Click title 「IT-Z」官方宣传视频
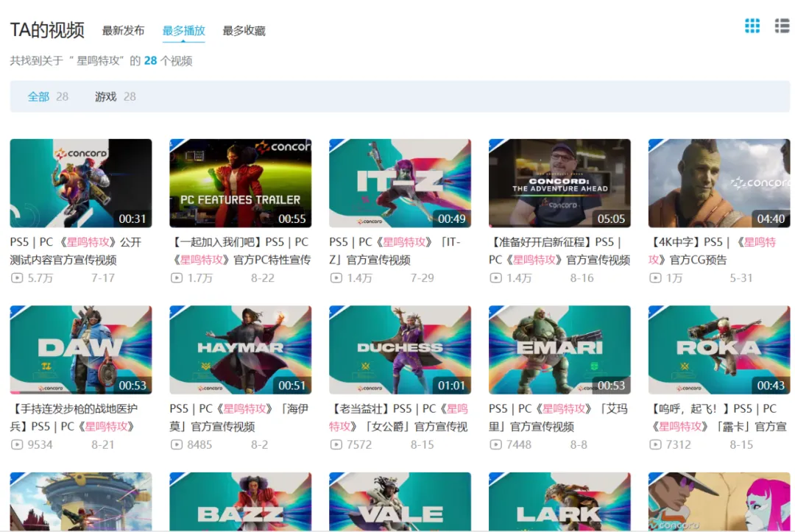795x532 pixels. coord(395,251)
